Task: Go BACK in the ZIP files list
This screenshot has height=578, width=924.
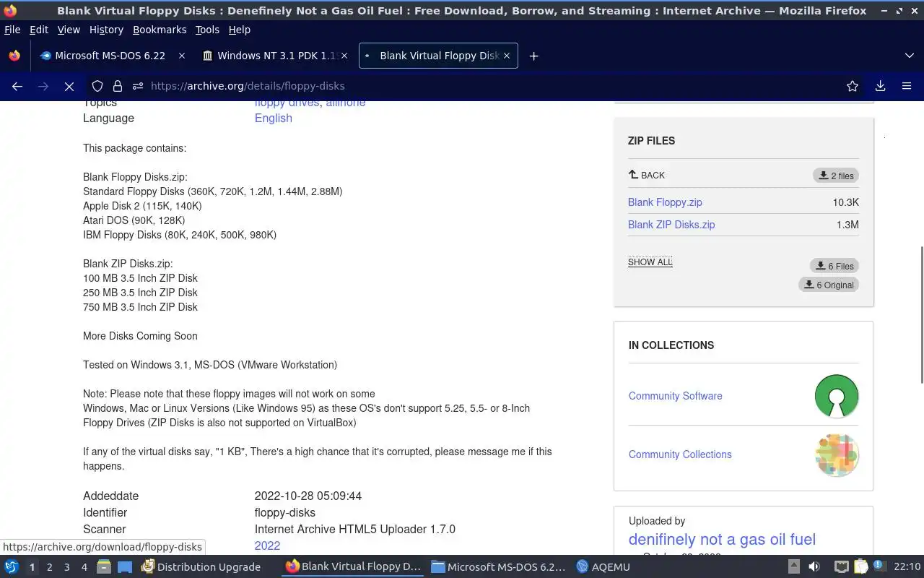Action: tap(647, 175)
